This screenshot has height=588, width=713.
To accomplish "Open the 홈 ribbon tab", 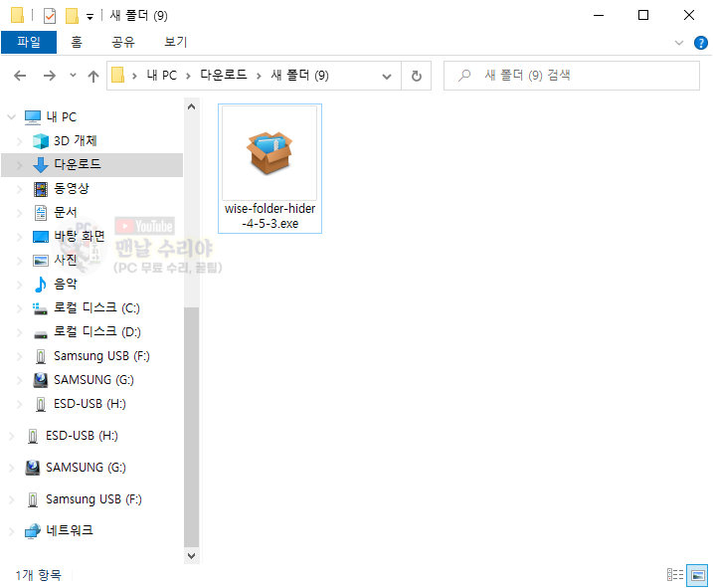I will click(77, 42).
